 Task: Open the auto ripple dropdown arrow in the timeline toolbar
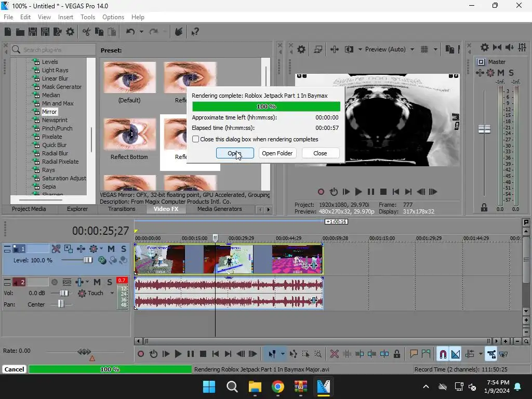481,354
